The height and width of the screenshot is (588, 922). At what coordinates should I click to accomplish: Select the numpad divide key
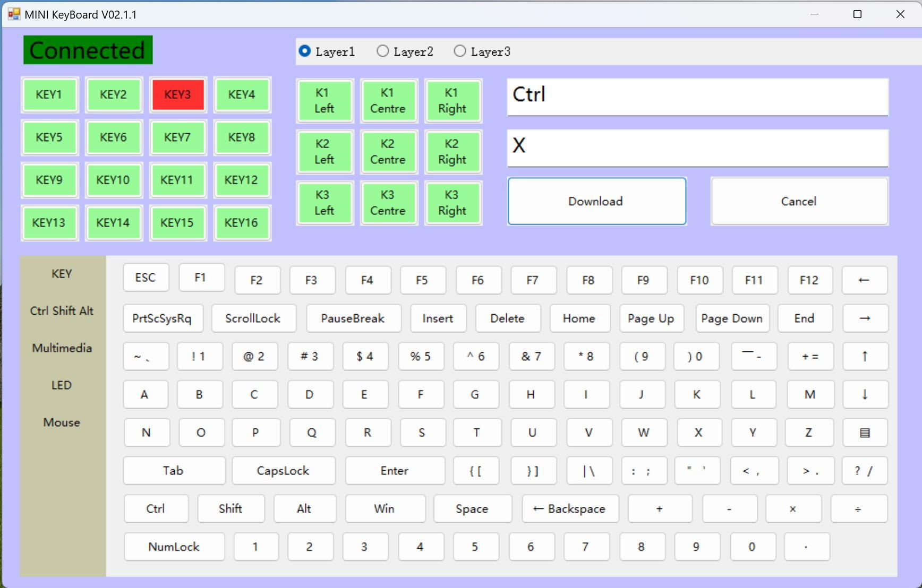pyautogui.click(x=858, y=509)
